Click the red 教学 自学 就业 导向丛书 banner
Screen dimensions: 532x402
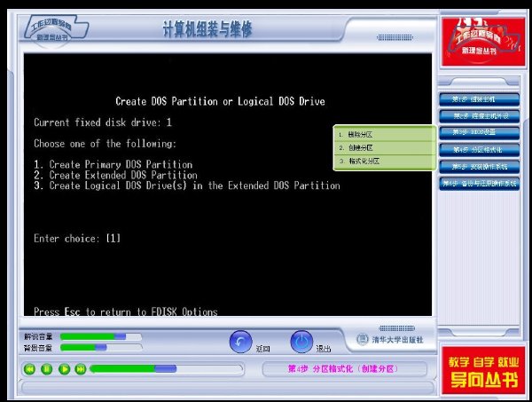click(x=483, y=371)
